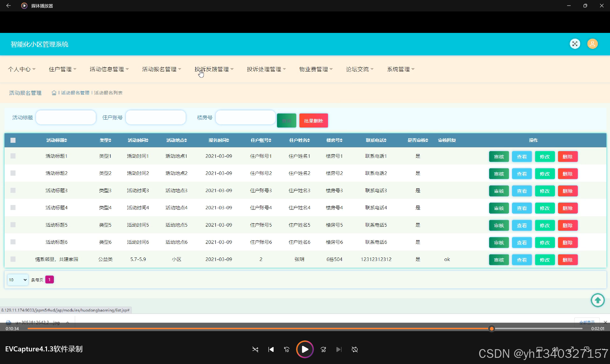Expand the 活动报名管理 menu
Image resolution: width=610 pixels, height=364 pixels.
tap(162, 69)
